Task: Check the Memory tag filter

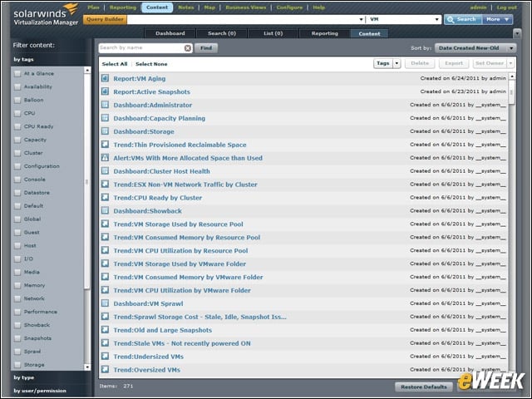Action: (x=17, y=285)
